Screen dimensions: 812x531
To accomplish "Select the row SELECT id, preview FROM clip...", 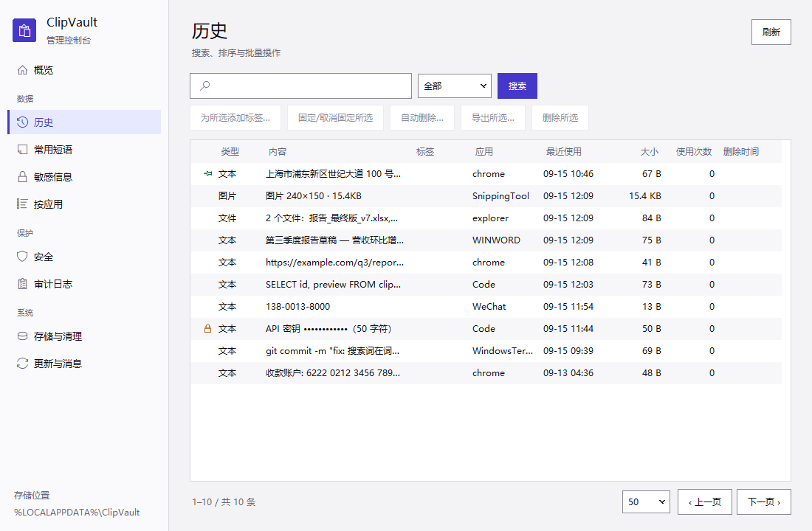I will (x=486, y=285).
